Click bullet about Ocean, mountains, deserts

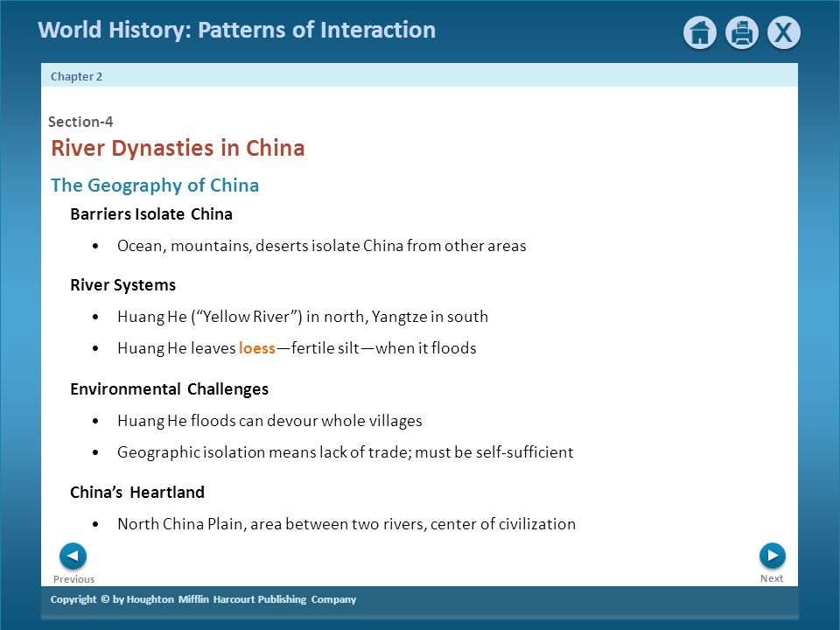point(321,246)
